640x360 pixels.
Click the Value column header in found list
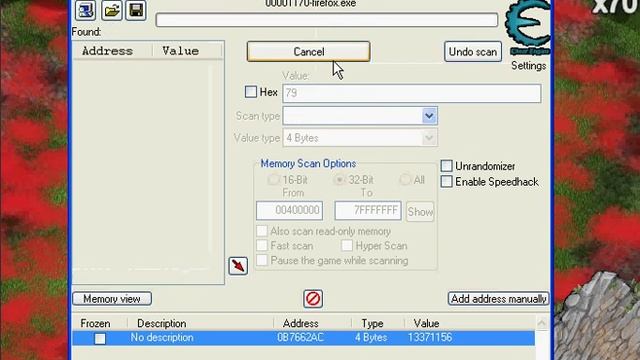coord(180,51)
